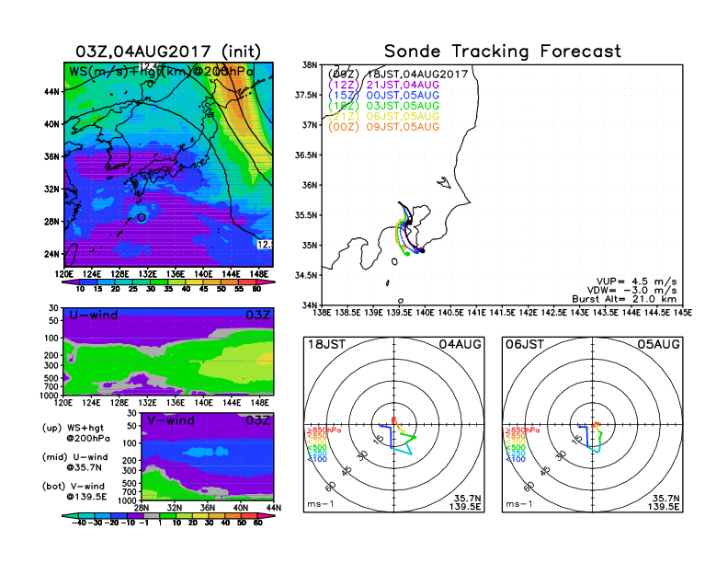Click the '18JST' hodograph time label

(x=326, y=344)
